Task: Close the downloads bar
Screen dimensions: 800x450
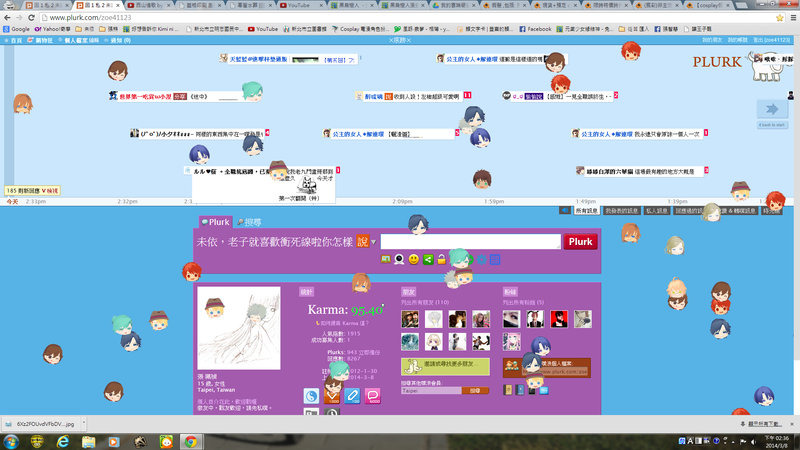Action: coord(792,423)
